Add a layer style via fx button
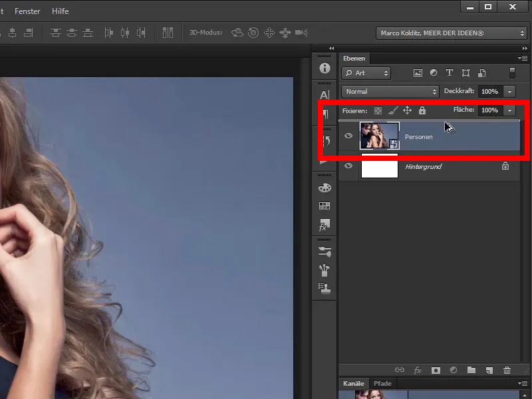The height and width of the screenshot is (399, 532). [x=418, y=370]
